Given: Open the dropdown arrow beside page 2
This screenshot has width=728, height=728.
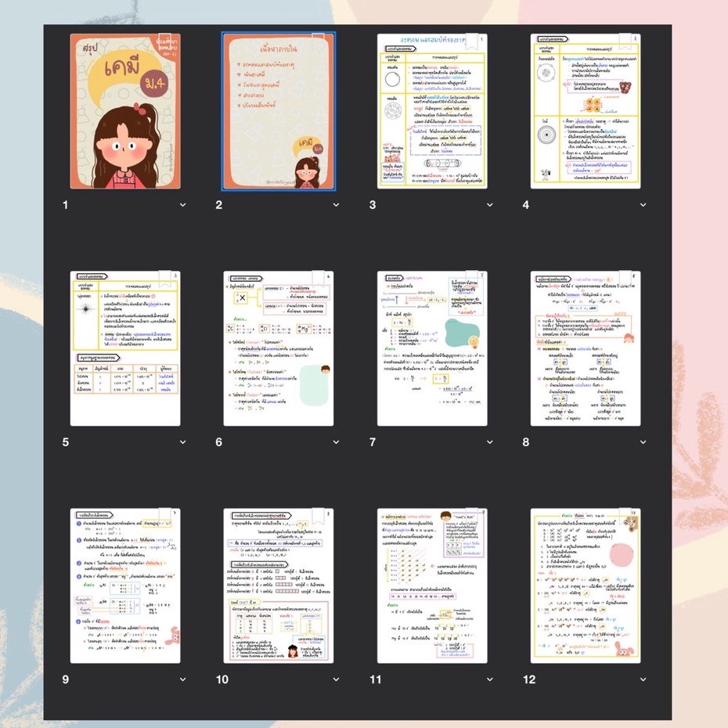Looking at the screenshot, I should coord(336,205).
